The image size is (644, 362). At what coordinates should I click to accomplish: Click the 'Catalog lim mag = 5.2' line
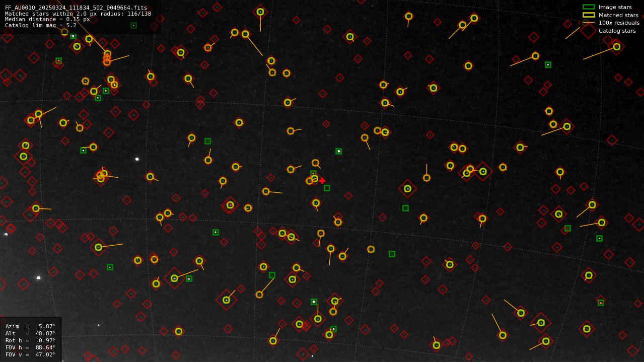[41, 25]
